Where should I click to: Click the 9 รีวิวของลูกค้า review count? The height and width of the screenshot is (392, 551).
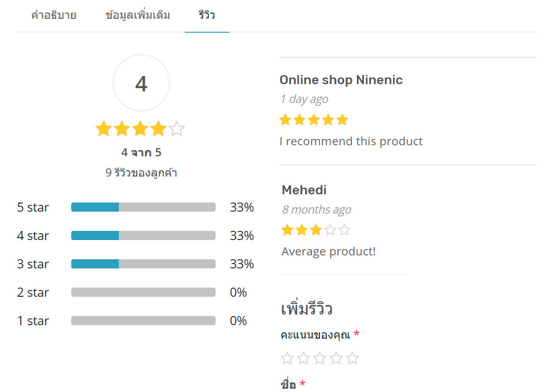tap(141, 173)
